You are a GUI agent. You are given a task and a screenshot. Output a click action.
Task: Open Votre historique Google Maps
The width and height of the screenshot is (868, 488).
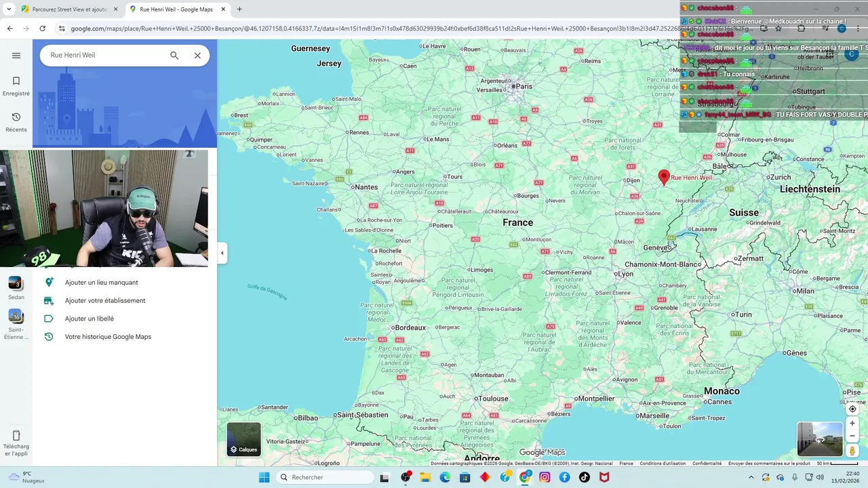click(x=108, y=336)
